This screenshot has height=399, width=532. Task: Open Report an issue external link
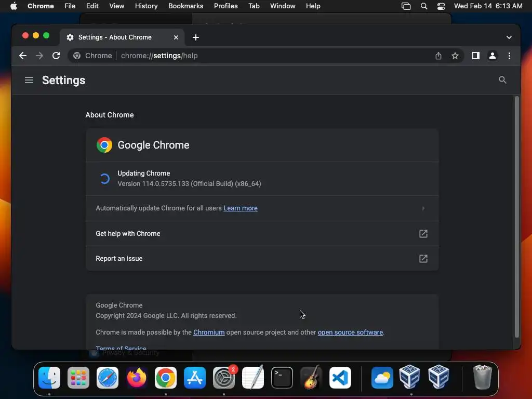point(423,259)
